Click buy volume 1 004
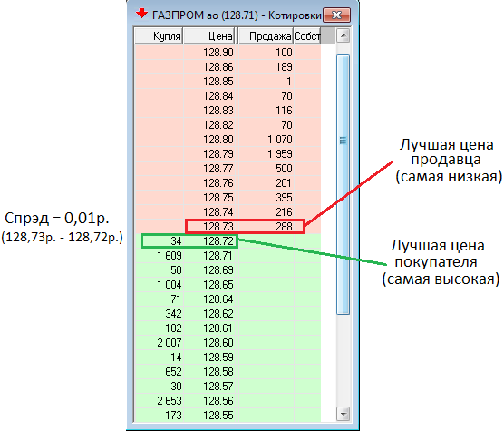504x431 pixels. tap(160, 285)
